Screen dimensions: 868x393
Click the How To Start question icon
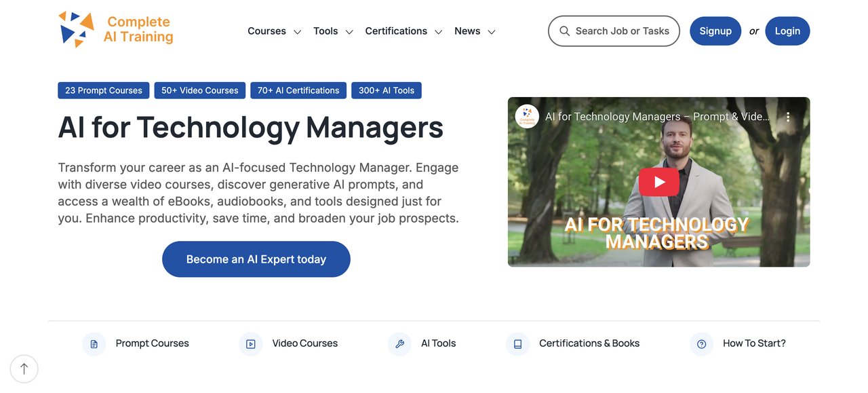pyautogui.click(x=701, y=344)
